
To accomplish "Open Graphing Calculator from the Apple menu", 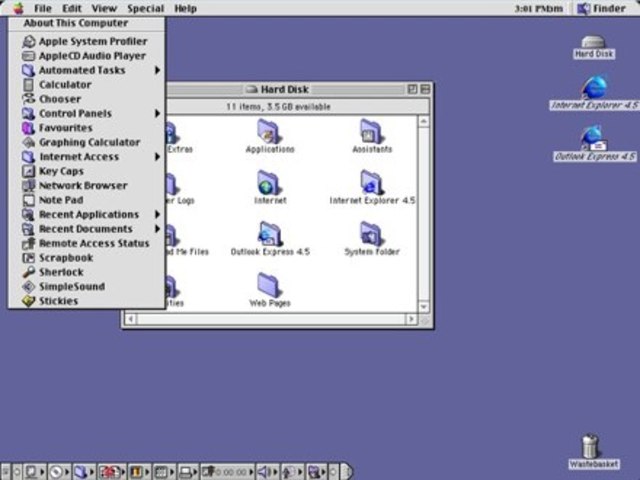I will tap(87, 142).
